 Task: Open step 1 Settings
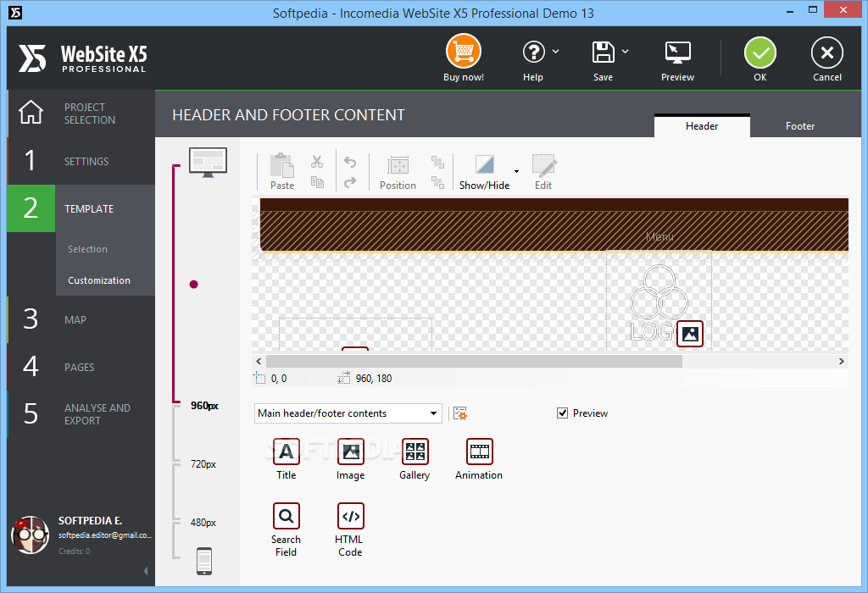click(x=81, y=161)
